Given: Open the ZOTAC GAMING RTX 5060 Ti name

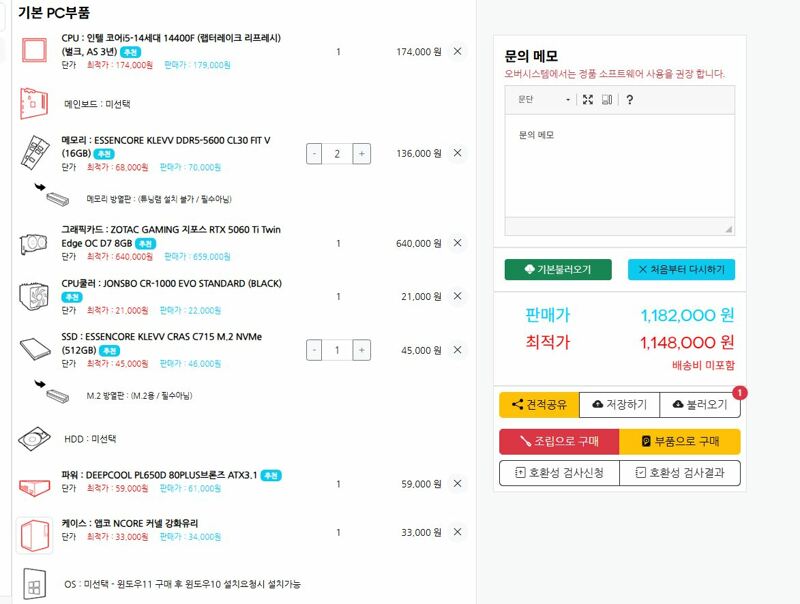Looking at the screenshot, I should 171,236.
